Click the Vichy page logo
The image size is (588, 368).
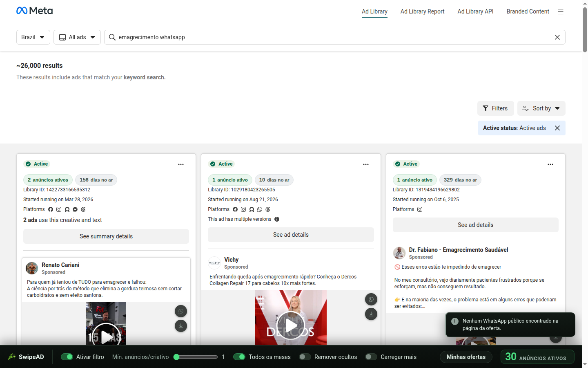[214, 263]
